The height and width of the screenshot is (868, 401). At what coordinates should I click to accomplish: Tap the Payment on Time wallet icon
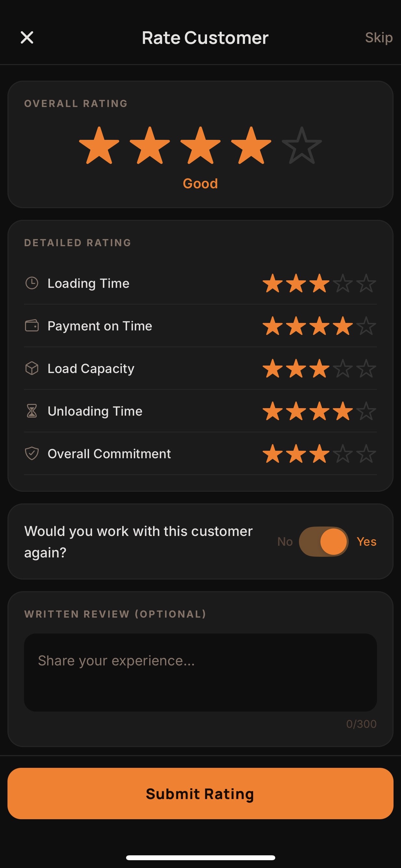point(32,326)
